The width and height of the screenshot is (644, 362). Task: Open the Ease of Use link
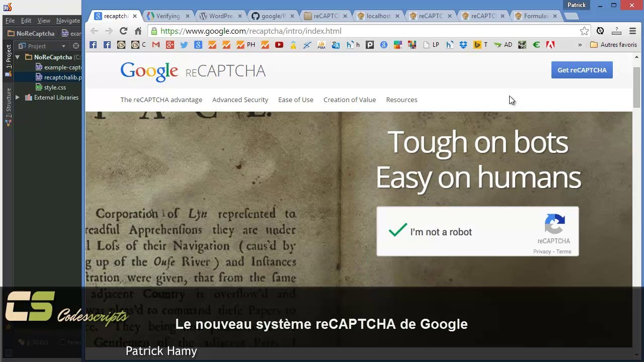pos(296,100)
